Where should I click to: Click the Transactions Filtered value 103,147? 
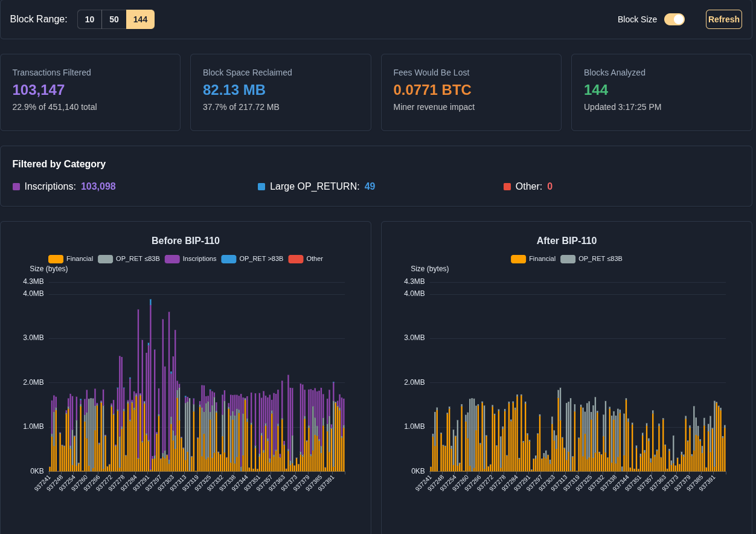pyautogui.click(x=39, y=90)
